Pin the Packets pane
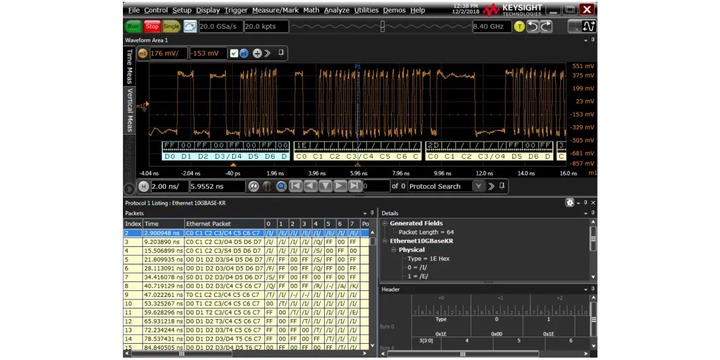 372,213
